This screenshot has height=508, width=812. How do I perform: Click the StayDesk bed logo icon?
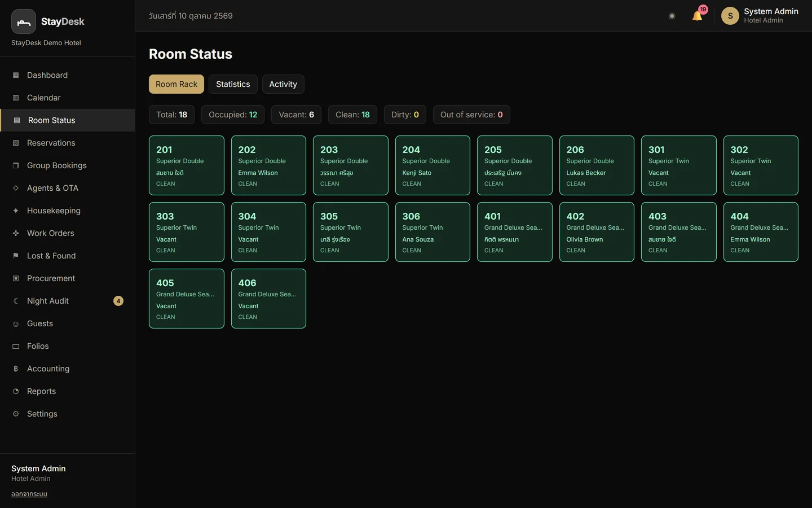pos(24,21)
